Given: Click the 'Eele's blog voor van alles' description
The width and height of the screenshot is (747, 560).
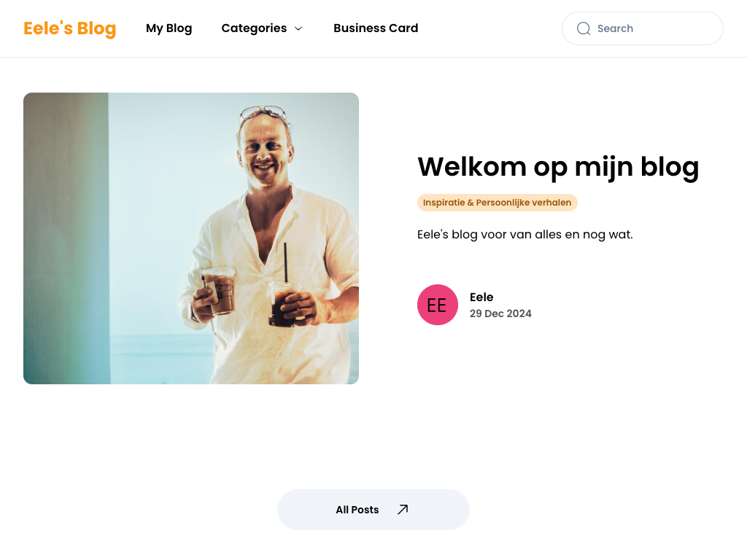Looking at the screenshot, I should click(x=525, y=234).
